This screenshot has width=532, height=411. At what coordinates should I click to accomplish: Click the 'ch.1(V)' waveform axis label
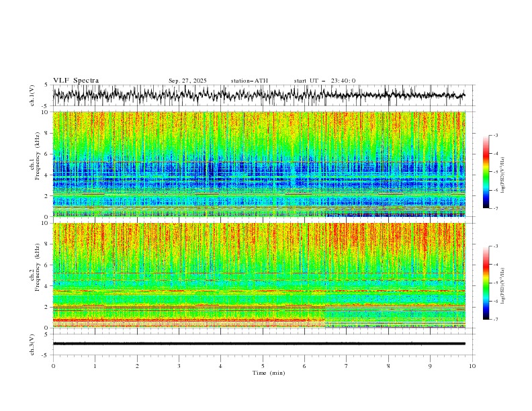click(x=32, y=95)
